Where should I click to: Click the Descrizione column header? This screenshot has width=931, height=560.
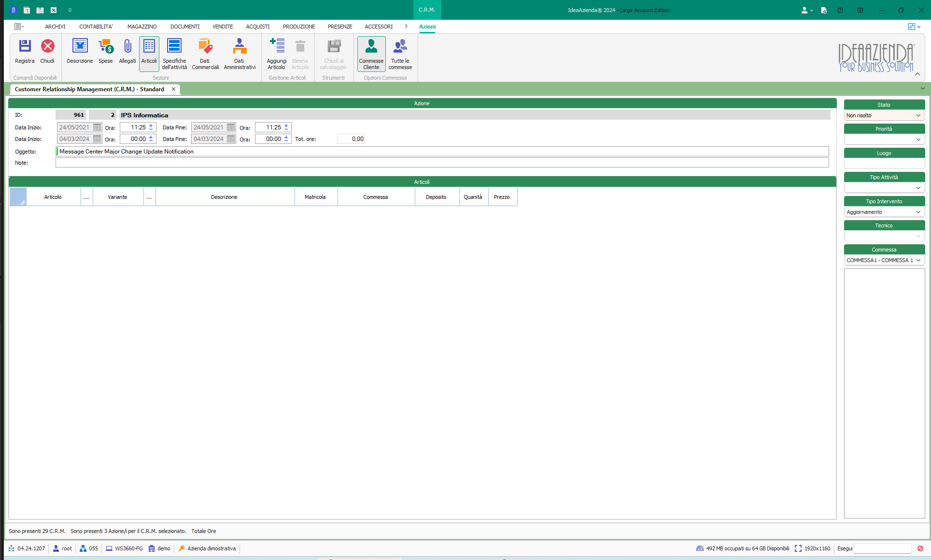(x=224, y=197)
